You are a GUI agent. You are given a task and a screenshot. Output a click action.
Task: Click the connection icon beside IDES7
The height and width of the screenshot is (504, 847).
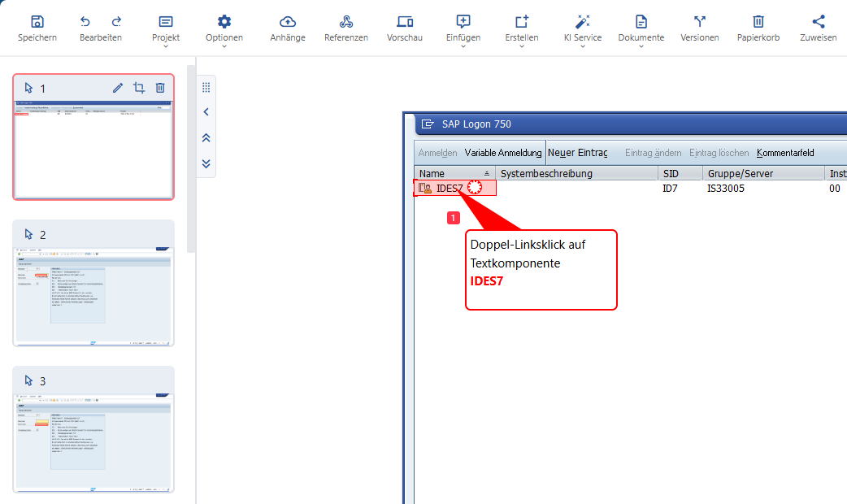(425, 188)
